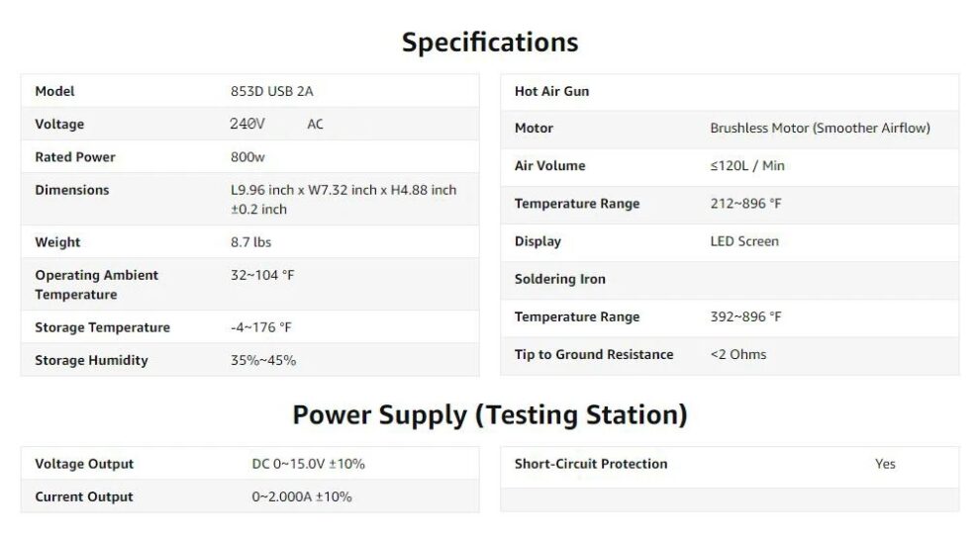The height and width of the screenshot is (539, 980).
Task: Click the Operating Ambient Temperature label
Action: (96, 285)
